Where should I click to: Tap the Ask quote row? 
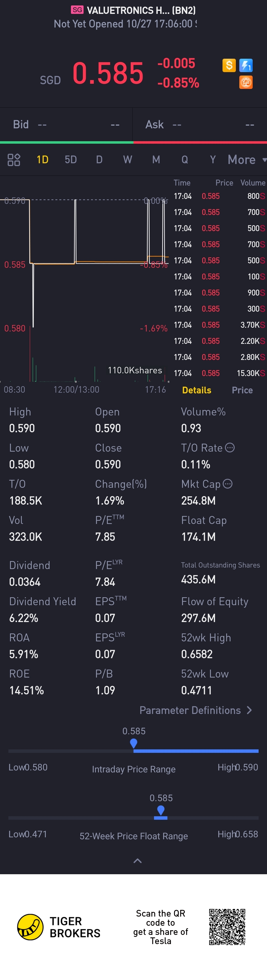click(x=200, y=125)
